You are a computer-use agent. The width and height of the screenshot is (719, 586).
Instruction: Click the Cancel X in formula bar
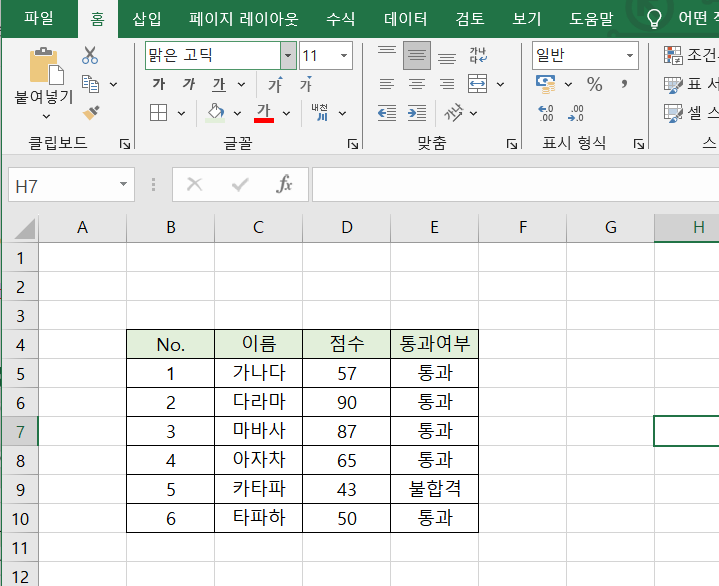194,184
